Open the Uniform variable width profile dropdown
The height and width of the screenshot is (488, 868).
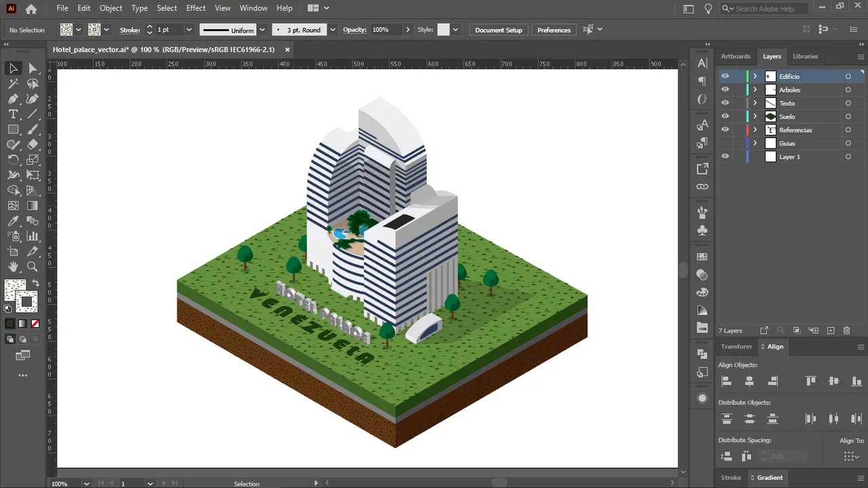[x=262, y=30]
